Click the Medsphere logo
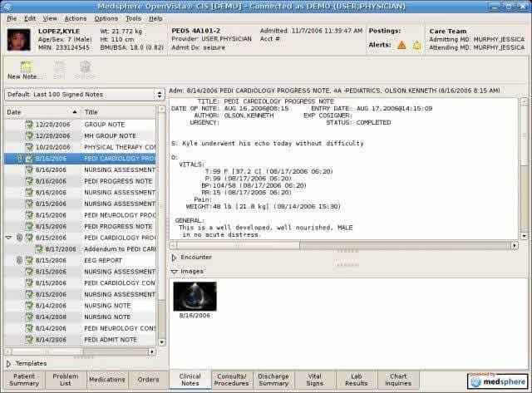 498,381
